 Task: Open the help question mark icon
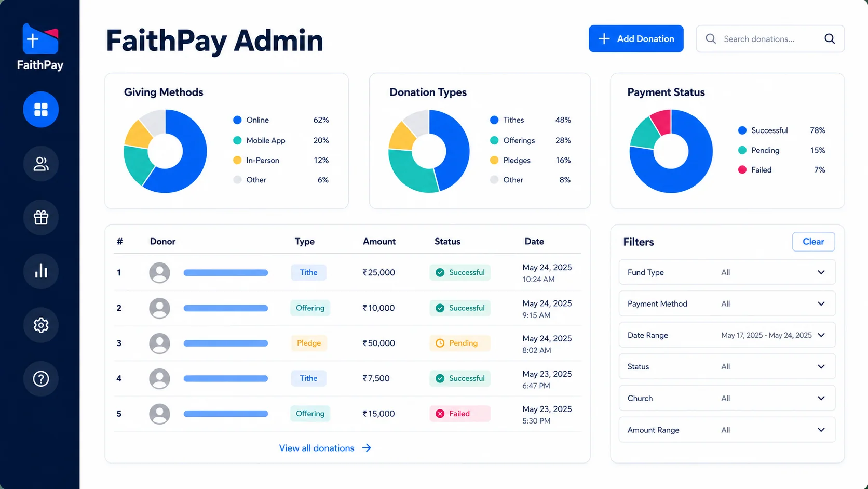pos(40,379)
